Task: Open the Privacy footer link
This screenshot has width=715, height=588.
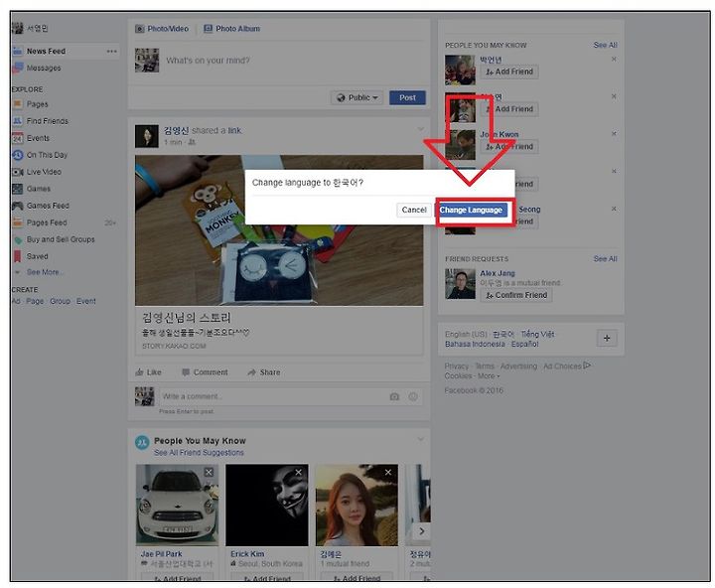Action: [457, 367]
